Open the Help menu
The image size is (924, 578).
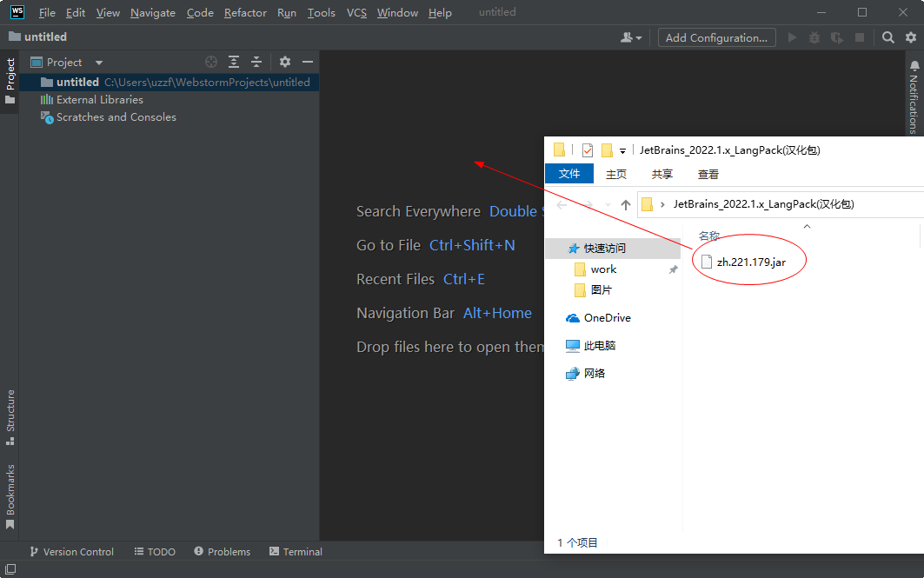[x=440, y=12]
